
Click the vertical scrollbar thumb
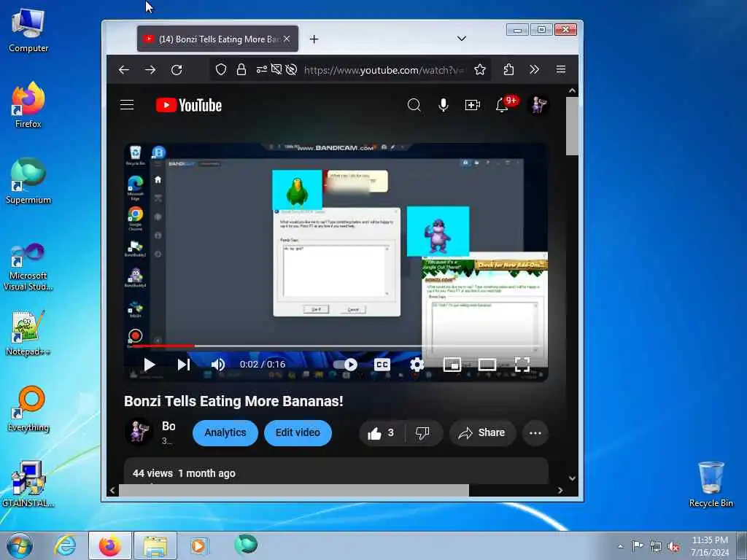pos(572,126)
